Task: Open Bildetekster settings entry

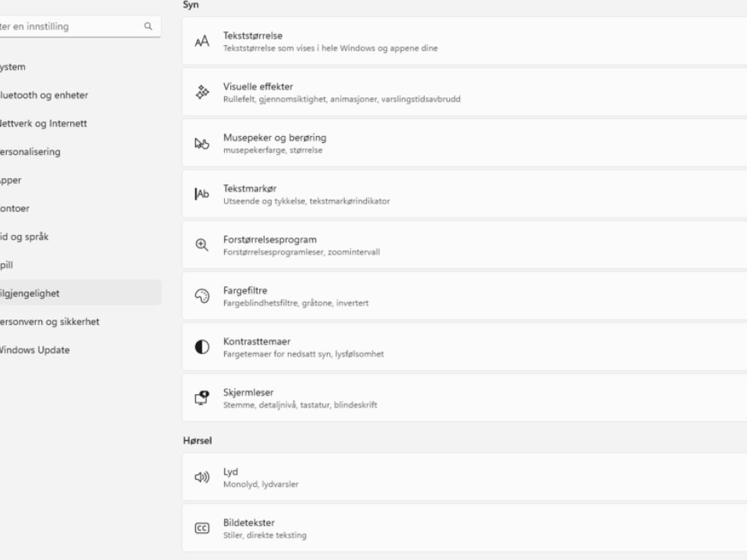Action: click(x=465, y=528)
